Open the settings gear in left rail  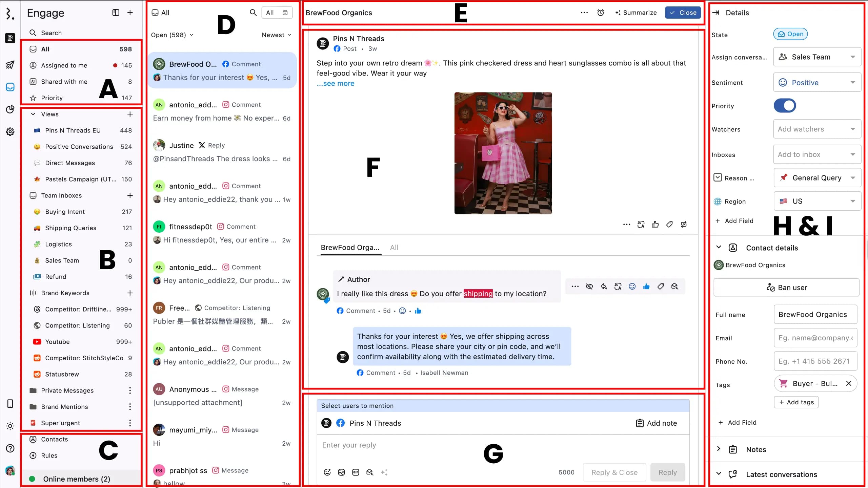point(10,131)
